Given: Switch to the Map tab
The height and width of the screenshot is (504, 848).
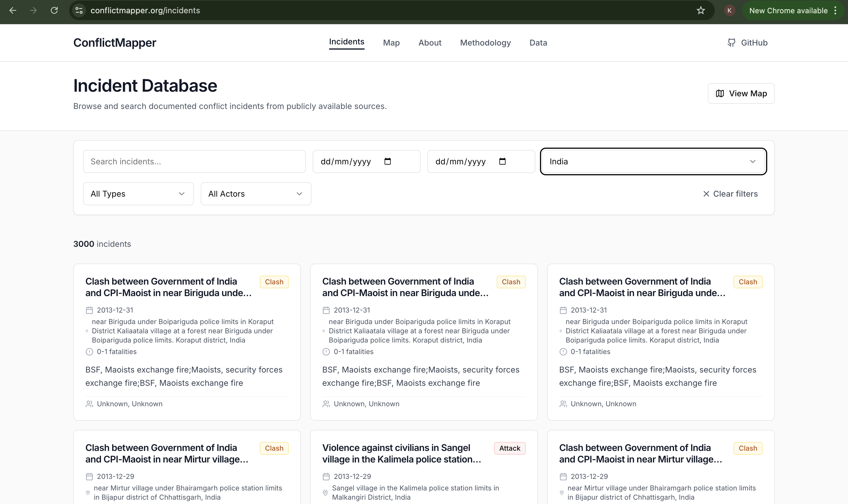Looking at the screenshot, I should [391, 43].
